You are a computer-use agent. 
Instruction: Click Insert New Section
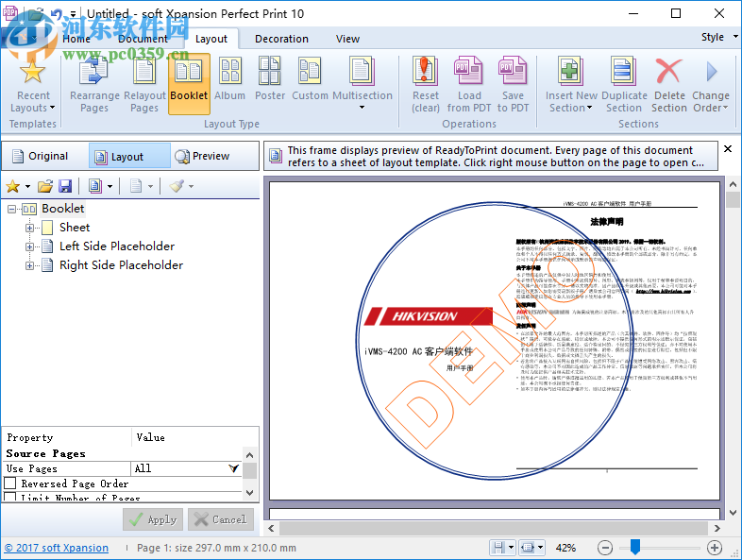point(571,84)
